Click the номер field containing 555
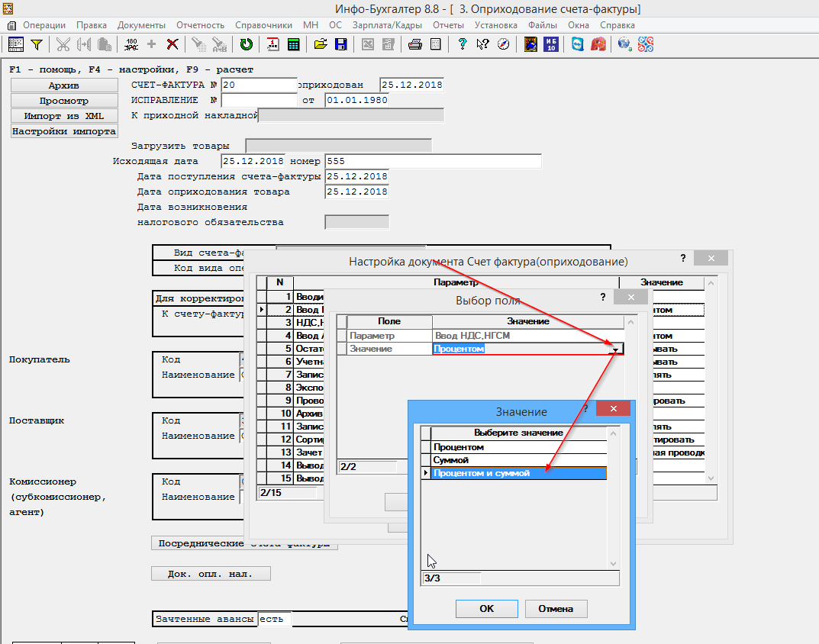Image resolution: width=819 pixels, height=644 pixels. pyautogui.click(x=433, y=162)
